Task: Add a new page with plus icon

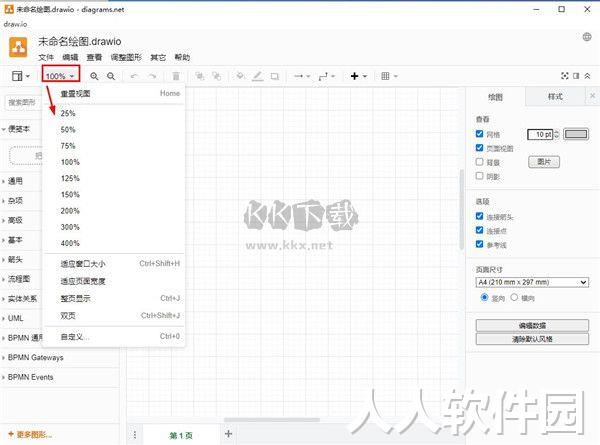Action: pyautogui.click(x=228, y=434)
